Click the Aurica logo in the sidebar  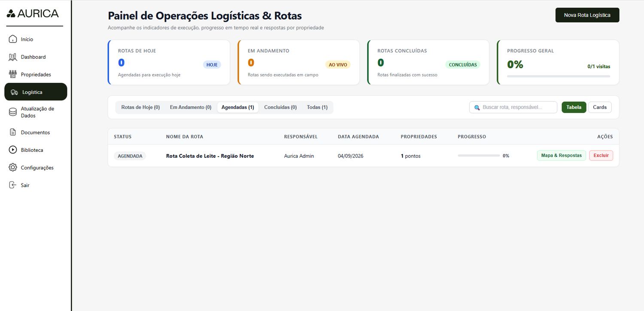click(x=33, y=13)
